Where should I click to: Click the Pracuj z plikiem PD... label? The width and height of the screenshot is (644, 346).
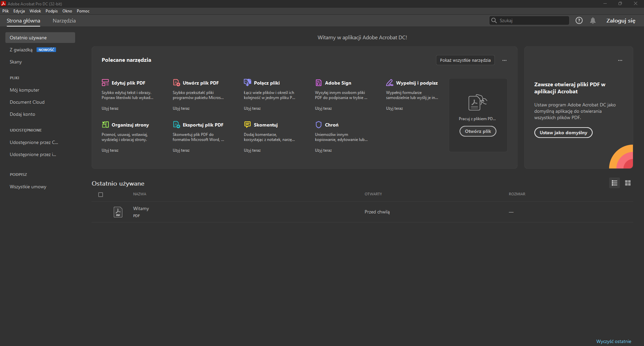coord(477,119)
